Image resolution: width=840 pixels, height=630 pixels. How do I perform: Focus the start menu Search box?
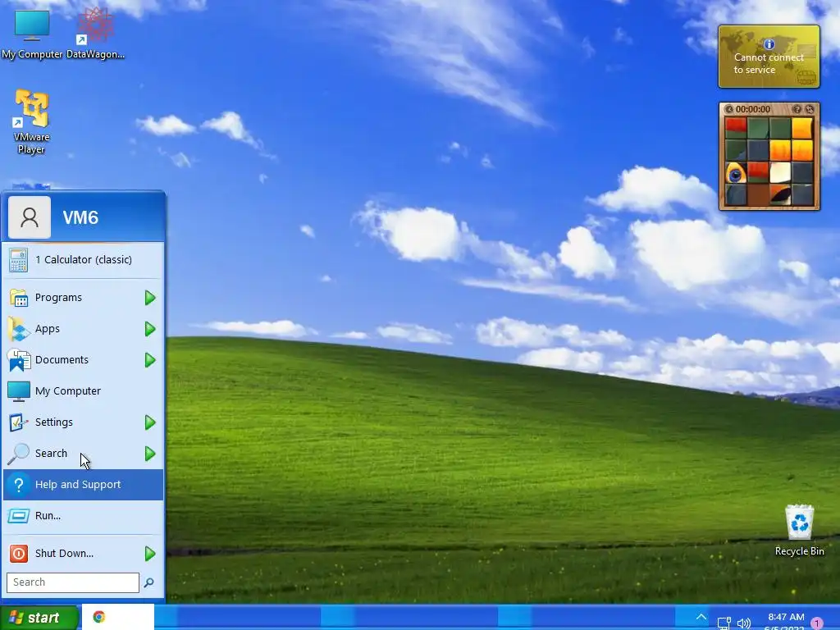pos(73,582)
